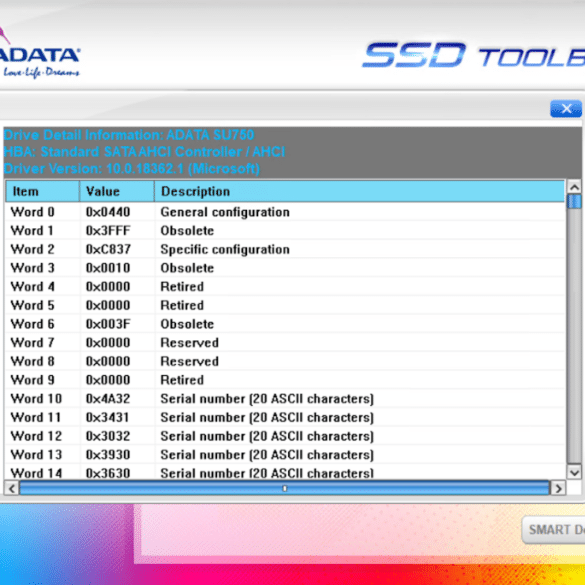This screenshot has height=585, width=585.
Task: Click the horizontal scroll right arrow
Action: [558, 488]
